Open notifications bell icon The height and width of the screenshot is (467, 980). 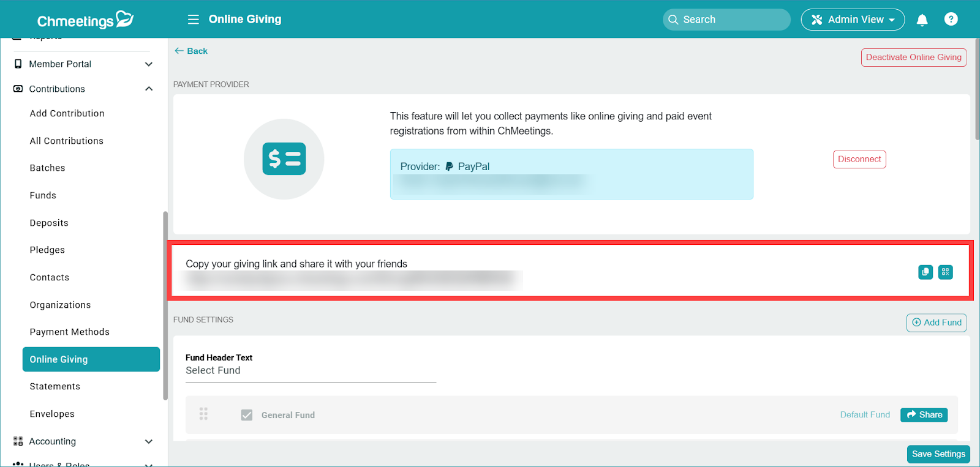(x=922, y=20)
